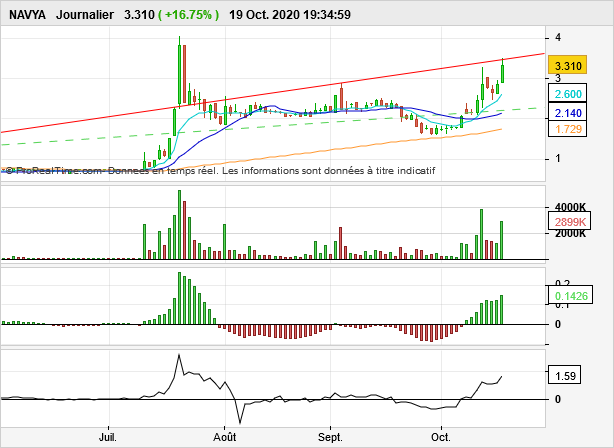Click the 19 Oct. 2020 19:34:59 timestamp
The width and height of the screenshot is (614, 448).
tap(290, 15)
